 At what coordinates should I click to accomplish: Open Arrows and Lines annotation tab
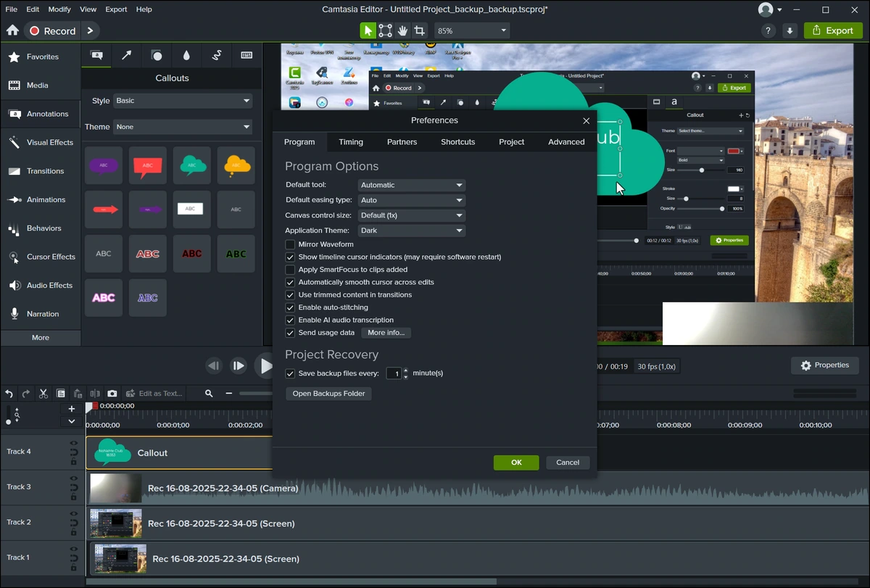[x=126, y=55]
